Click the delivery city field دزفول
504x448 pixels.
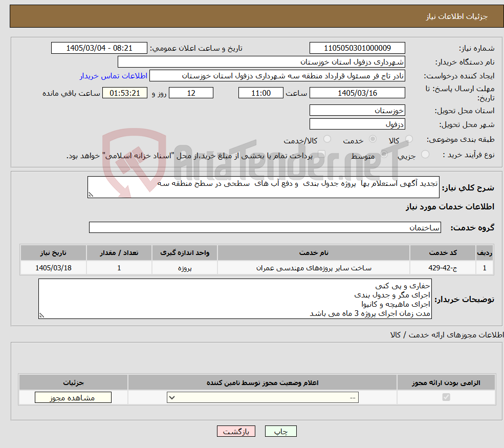click(357, 124)
